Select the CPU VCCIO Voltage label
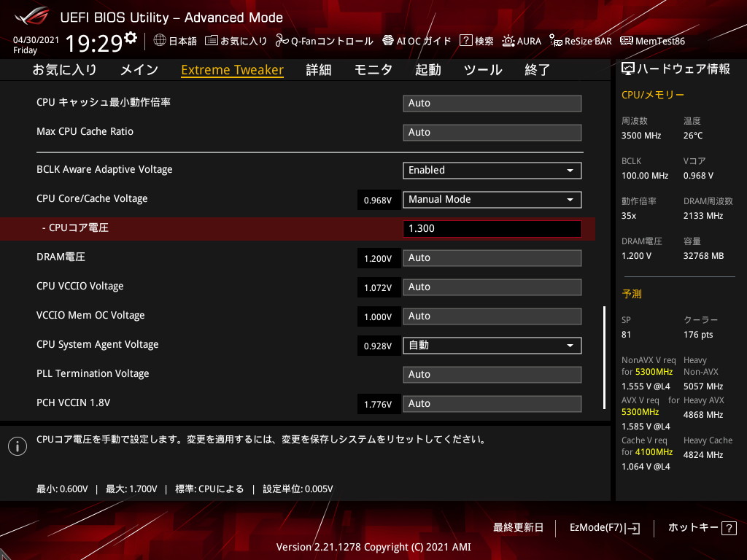This screenshot has height=560, width=747. 80,286
